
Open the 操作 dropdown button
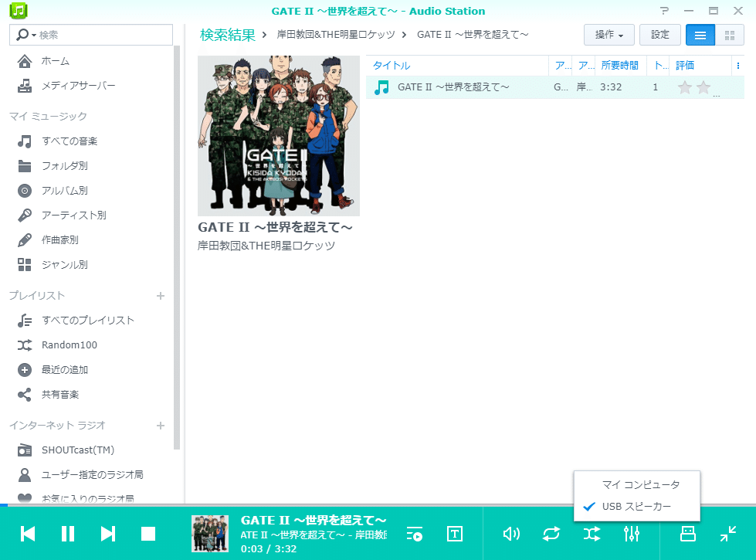[x=609, y=35]
